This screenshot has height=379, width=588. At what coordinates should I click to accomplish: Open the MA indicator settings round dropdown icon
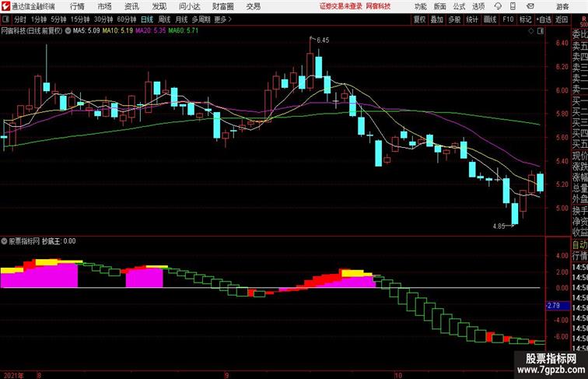pyautogui.click(x=68, y=31)
